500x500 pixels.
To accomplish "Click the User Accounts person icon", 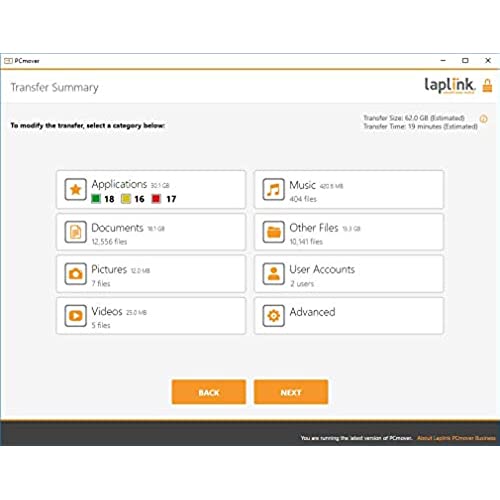I will pyautogui.click(x=273, y=274).
